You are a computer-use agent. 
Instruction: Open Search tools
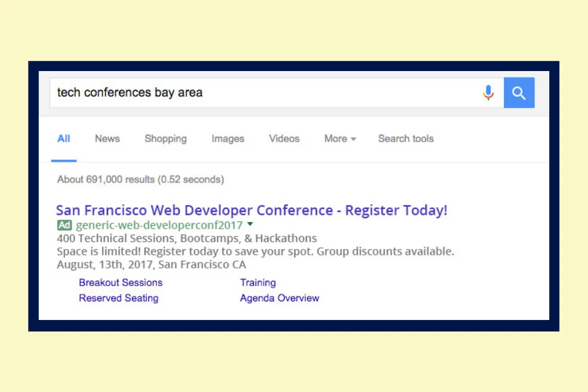[406, 139]
